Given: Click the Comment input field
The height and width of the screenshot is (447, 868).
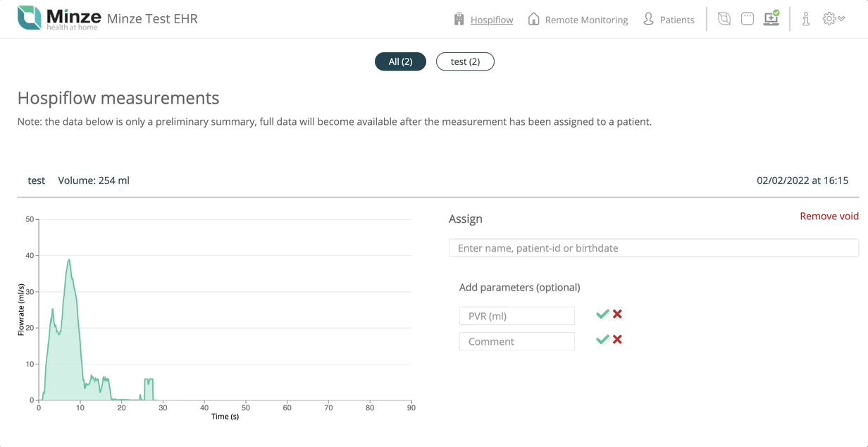Looking at the screenshot, I should coord(517,341).
